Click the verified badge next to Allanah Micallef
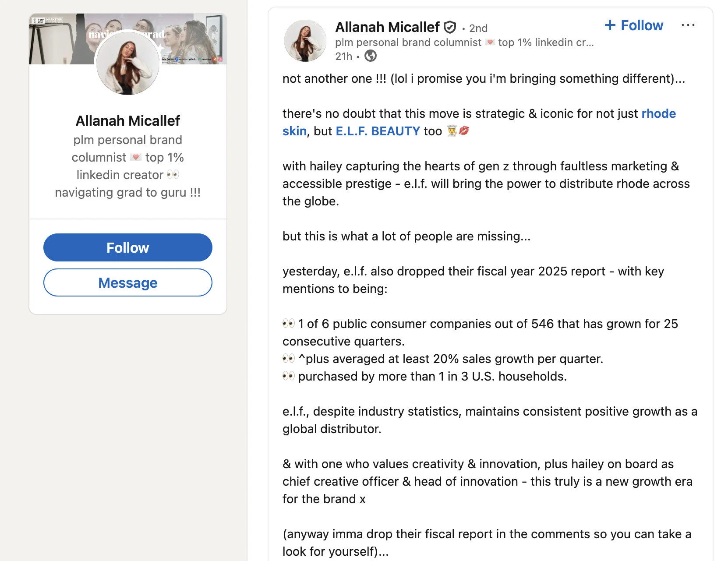This screenshot has width=728, height=561. coord(450,27)
